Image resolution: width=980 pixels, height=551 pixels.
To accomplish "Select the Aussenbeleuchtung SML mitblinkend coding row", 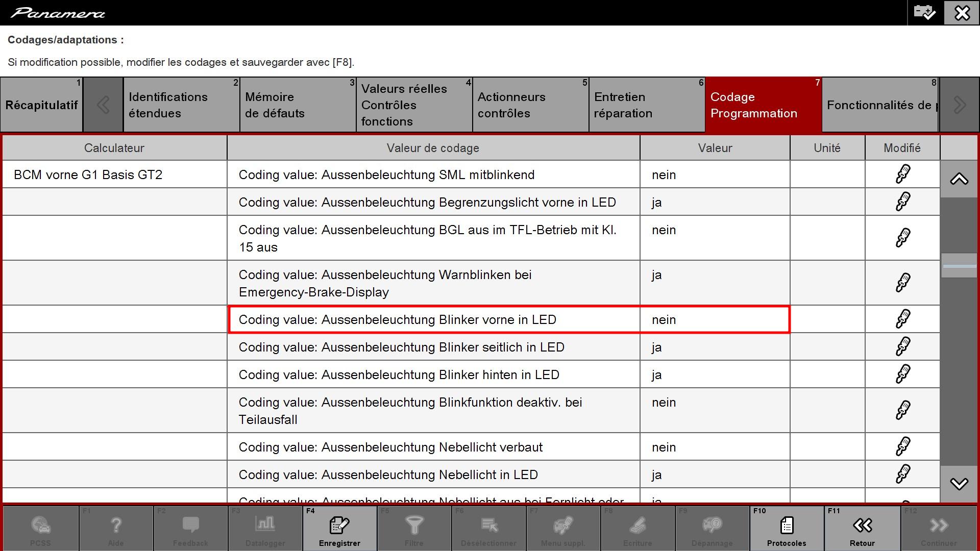I will [x=433, y=174].
